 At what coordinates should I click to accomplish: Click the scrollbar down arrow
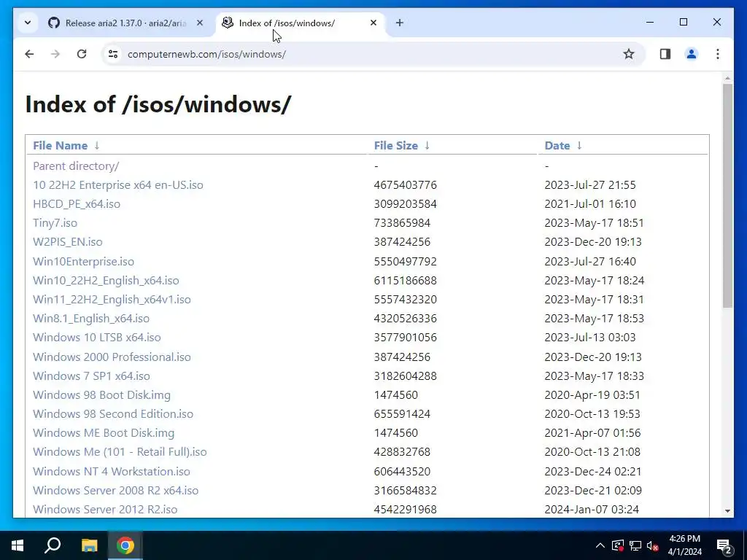click(727, 511)
